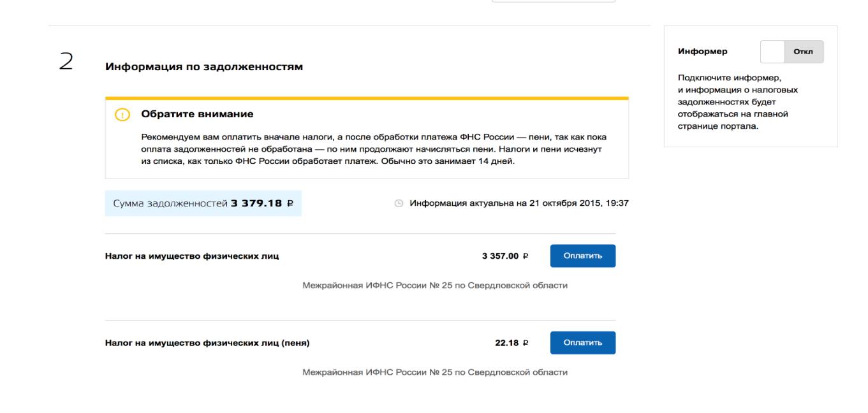Click the 22.18 ₽ amount
Screen dimensions: 868x413
point(511,344)
